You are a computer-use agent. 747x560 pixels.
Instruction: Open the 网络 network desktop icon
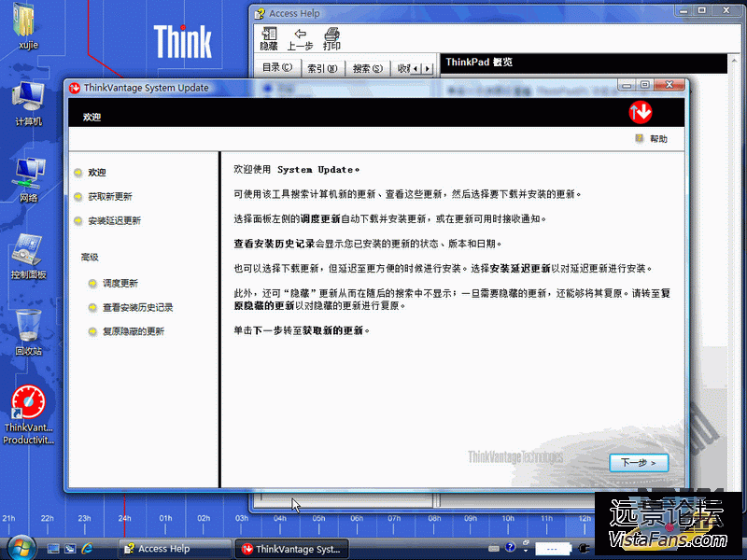coord(28,173)
